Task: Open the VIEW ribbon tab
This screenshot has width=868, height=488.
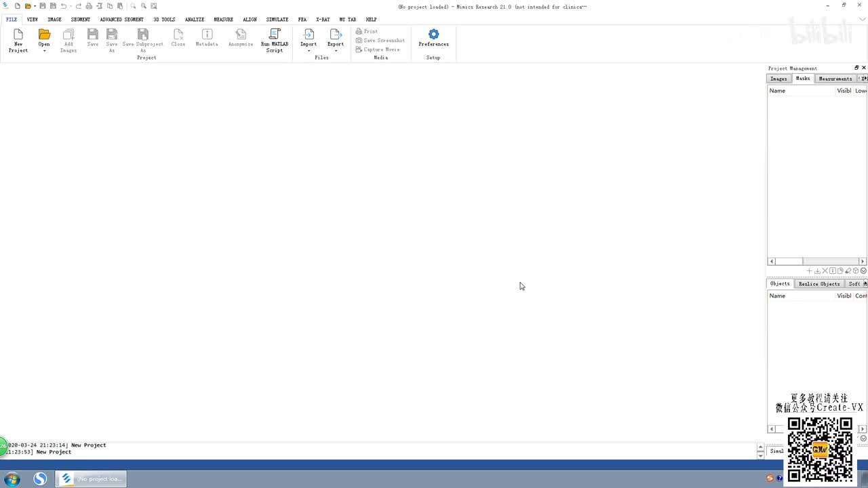Action: click(x=33, y=20)
